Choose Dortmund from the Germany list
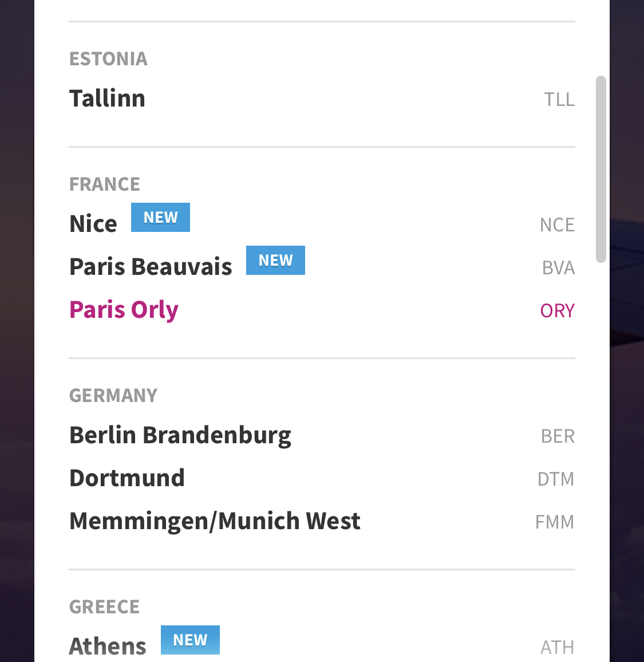The height and width of the screenshot is (662, 644). 127,478
